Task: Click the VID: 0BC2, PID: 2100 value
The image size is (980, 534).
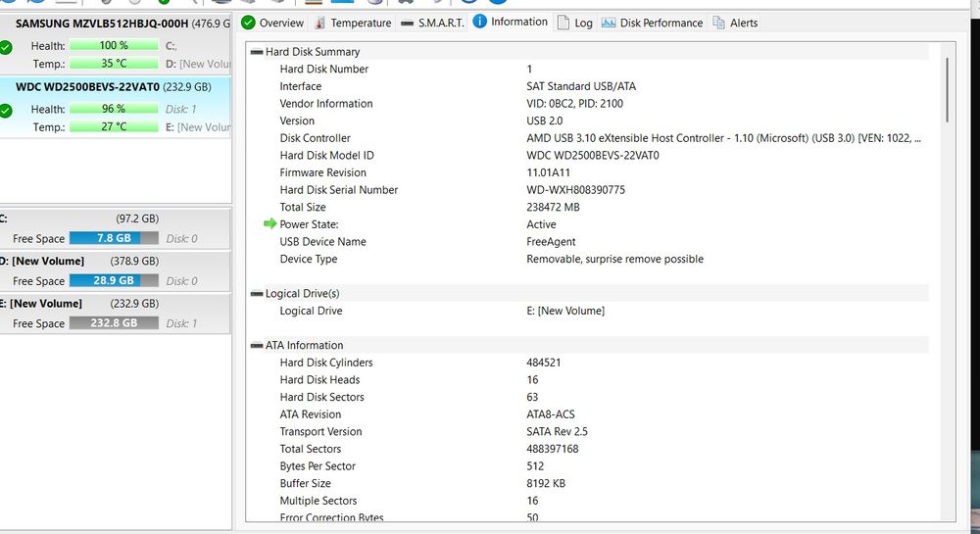Action: tap(575, 104)
